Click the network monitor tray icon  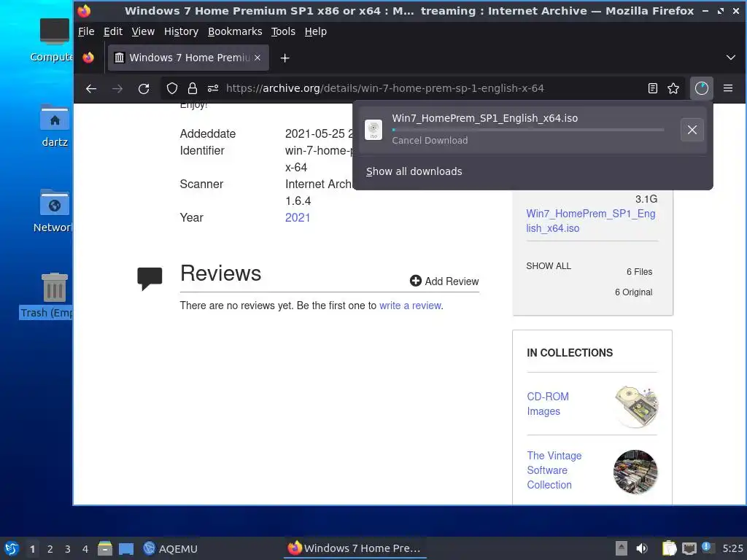point(689,548)
